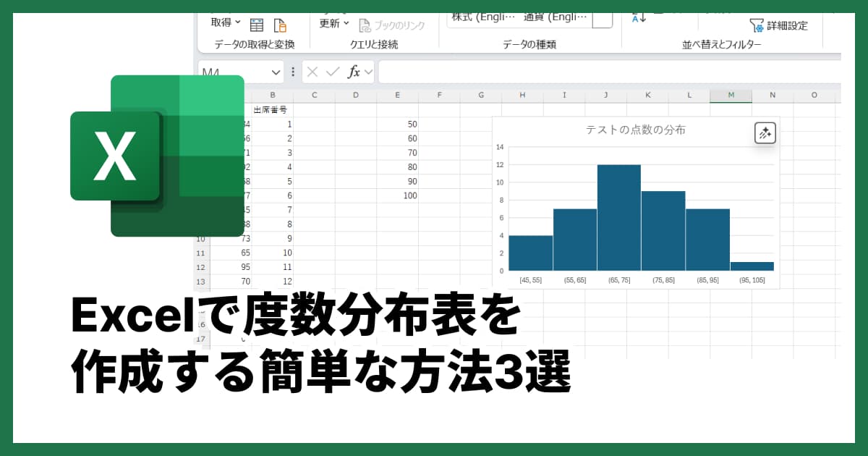Open the 取得 dropdown
Image resolution: width=868 pixels, height=456 pixels.
tap(226, 23)
